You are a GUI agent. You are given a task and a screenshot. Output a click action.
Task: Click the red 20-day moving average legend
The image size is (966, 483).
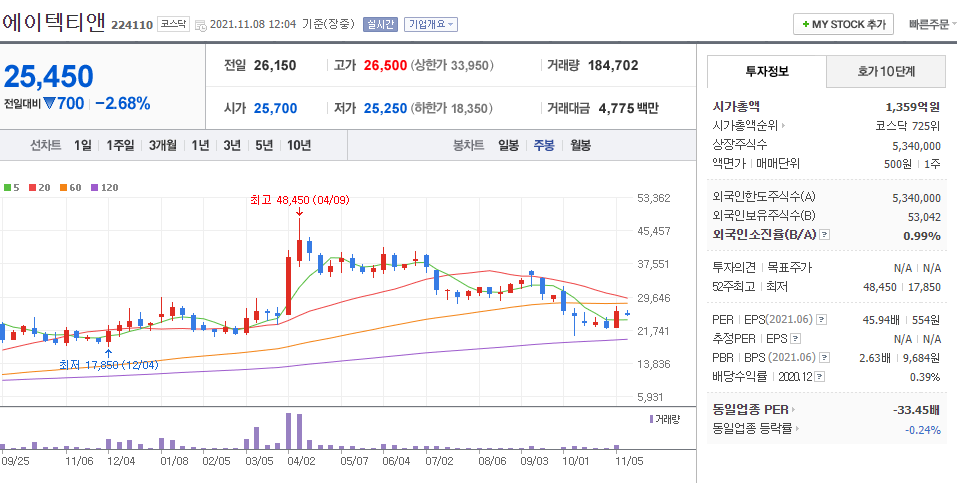tap(39, 187)
